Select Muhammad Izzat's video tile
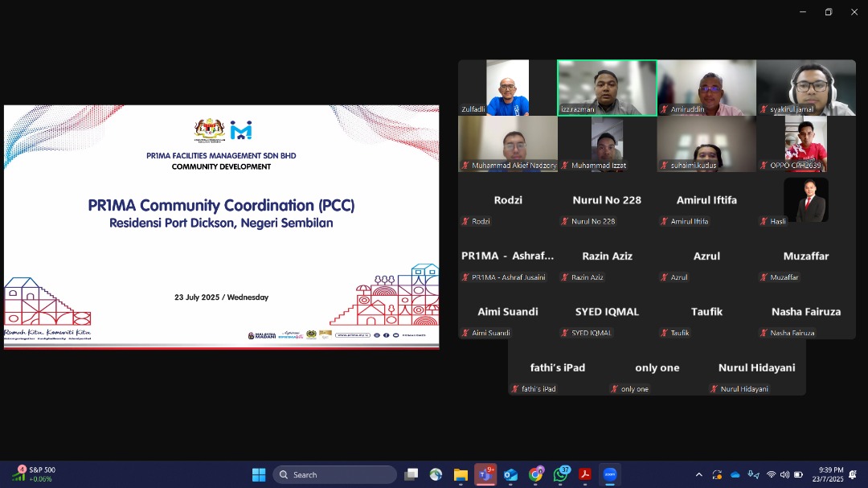Screen dimensions: 868x488 tap(608, 144)
